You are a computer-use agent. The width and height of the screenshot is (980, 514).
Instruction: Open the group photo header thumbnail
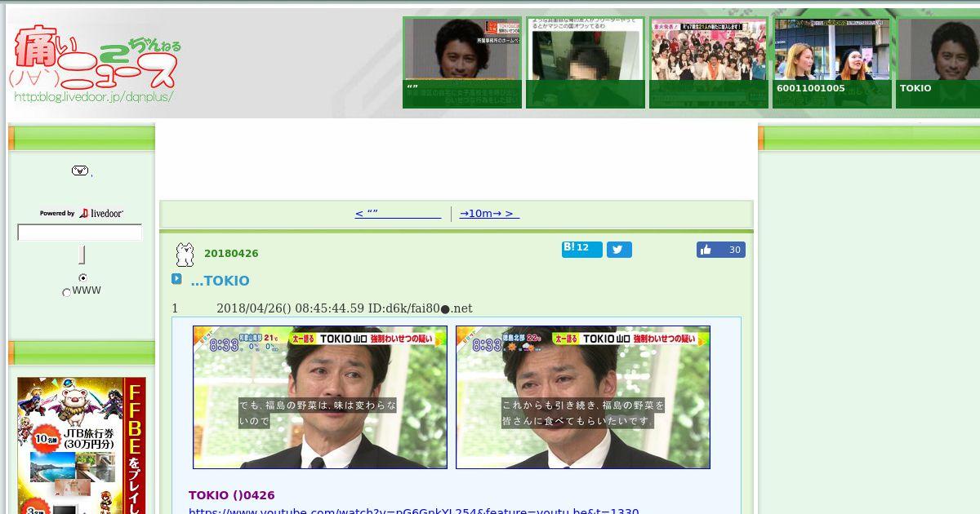[x=709, y=63]
